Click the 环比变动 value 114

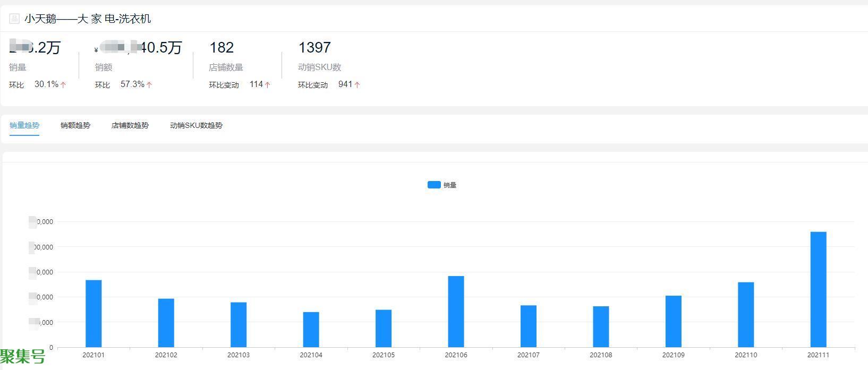point(256,84)
